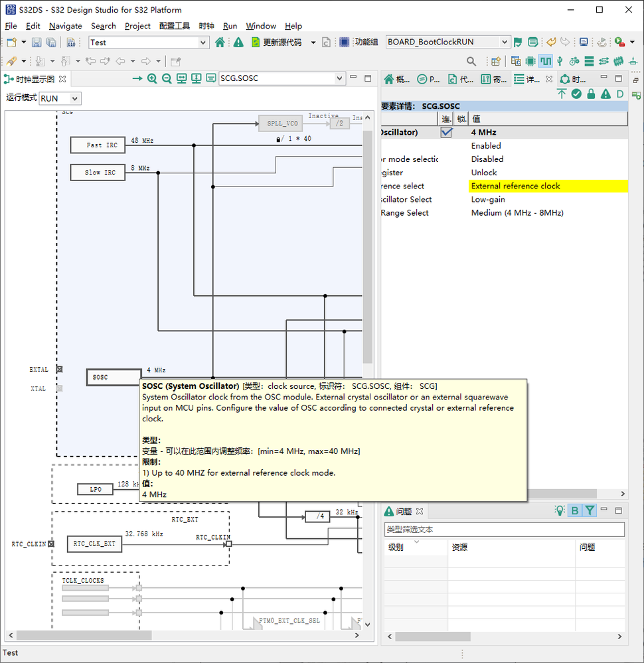Go to the green Home icon
This screenshot has height=663, width=644.
220,42
